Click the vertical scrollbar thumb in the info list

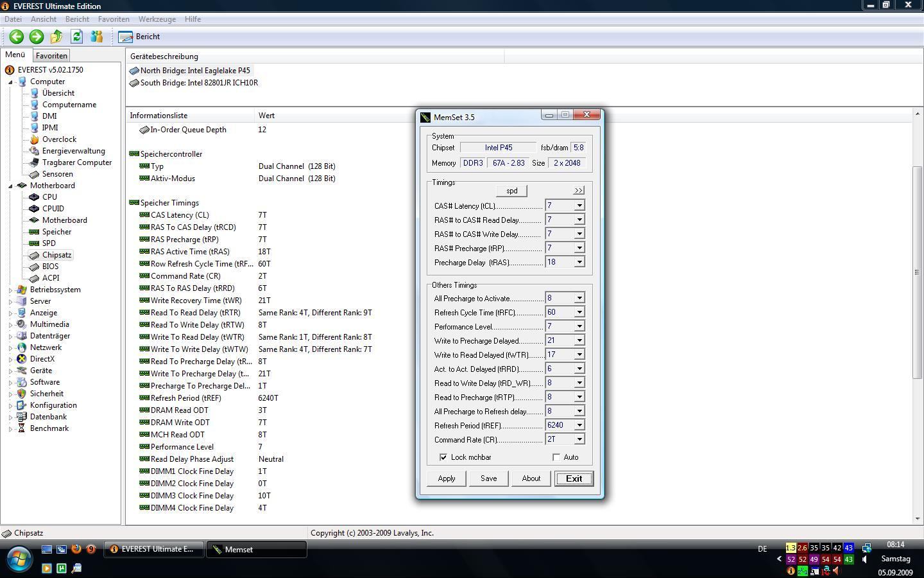point(918,272)
